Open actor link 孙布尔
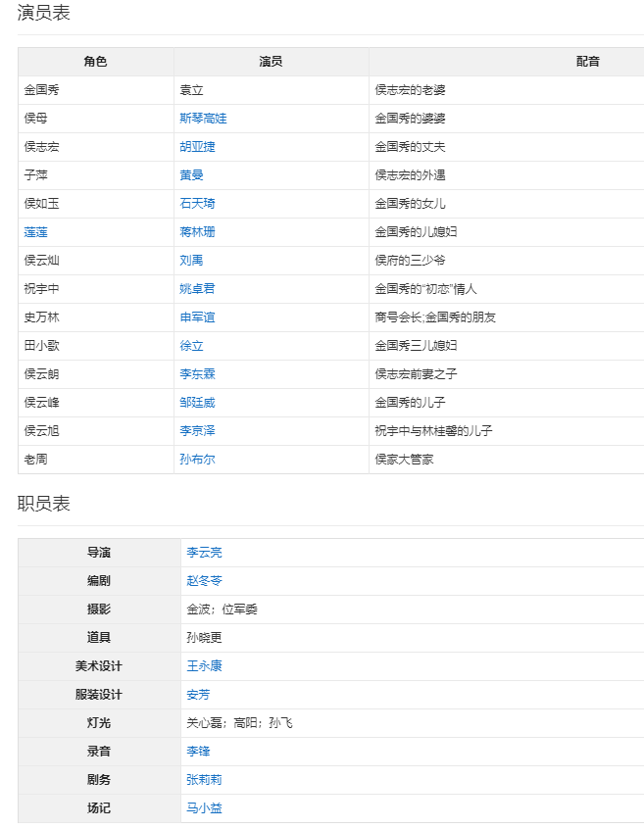This screenshot has width=644, height=829. click(197, 460)
